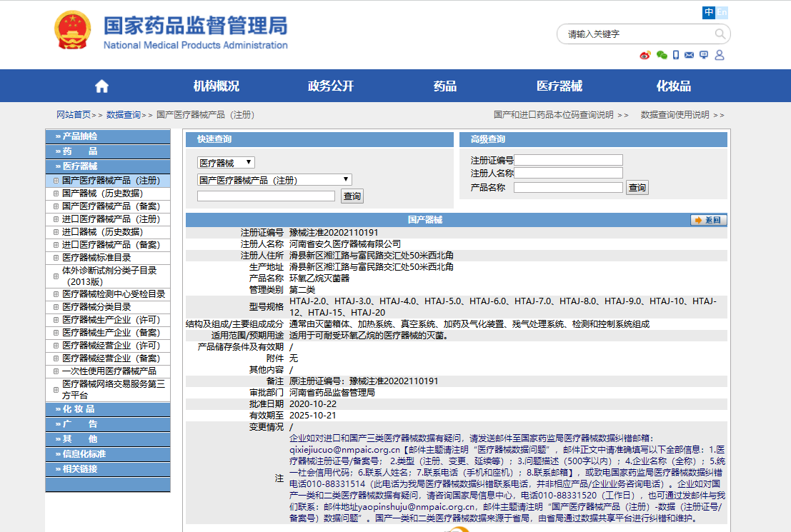Select 医疗器械分类目录 in sidebar

96,307
